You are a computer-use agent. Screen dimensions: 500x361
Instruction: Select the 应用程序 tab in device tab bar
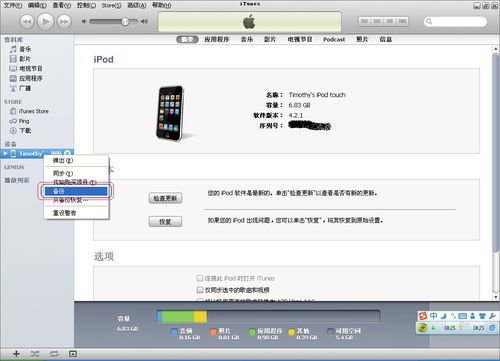pos(217,39)
